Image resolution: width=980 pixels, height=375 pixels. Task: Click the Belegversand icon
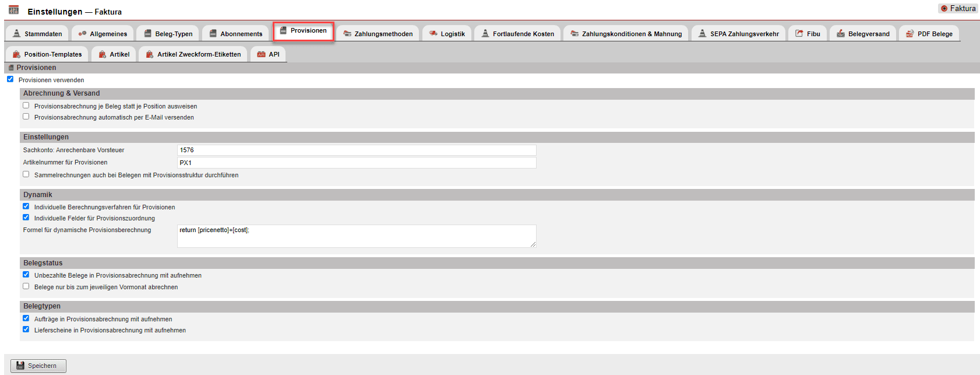[840, 34]
